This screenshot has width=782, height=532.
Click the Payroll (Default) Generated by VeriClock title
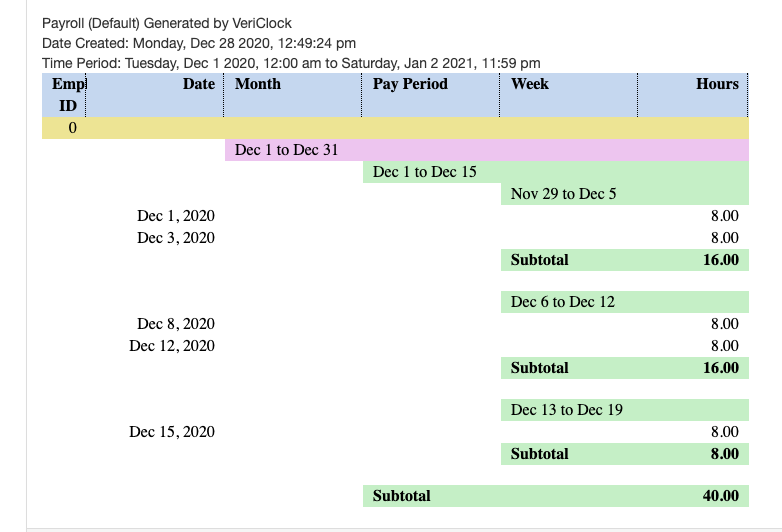click(167, 23)
